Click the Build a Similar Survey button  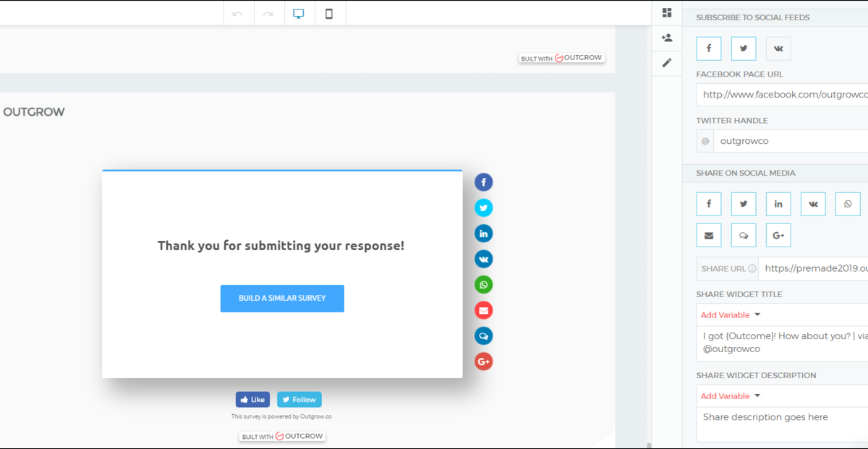[x=282, y=298]
